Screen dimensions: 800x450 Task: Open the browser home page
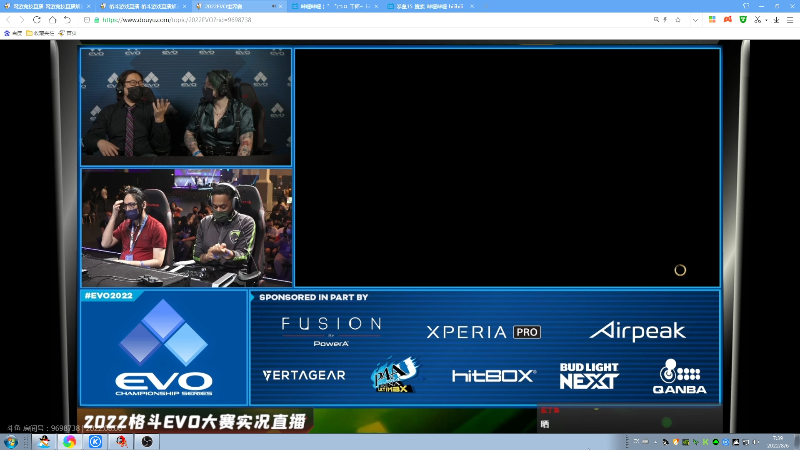tap(53, 20)
